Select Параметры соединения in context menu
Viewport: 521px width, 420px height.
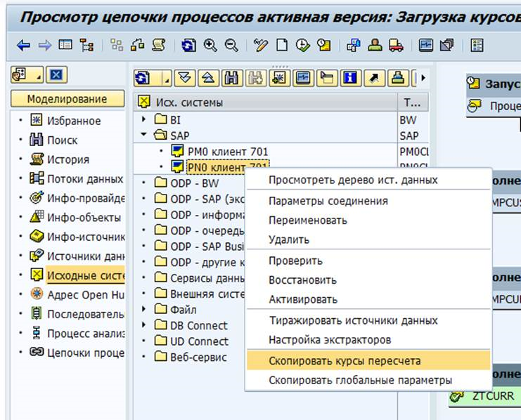coord(368,201)
